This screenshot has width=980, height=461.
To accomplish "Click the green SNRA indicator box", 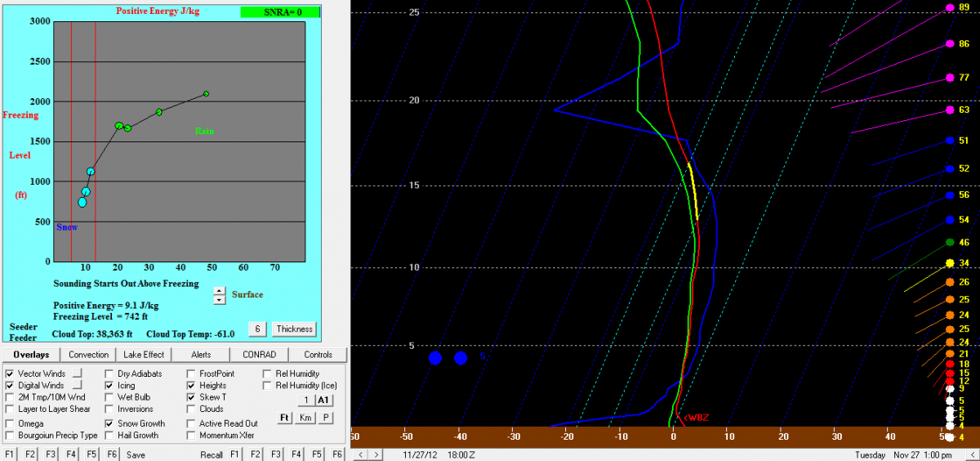I will [x=280, y=11].
